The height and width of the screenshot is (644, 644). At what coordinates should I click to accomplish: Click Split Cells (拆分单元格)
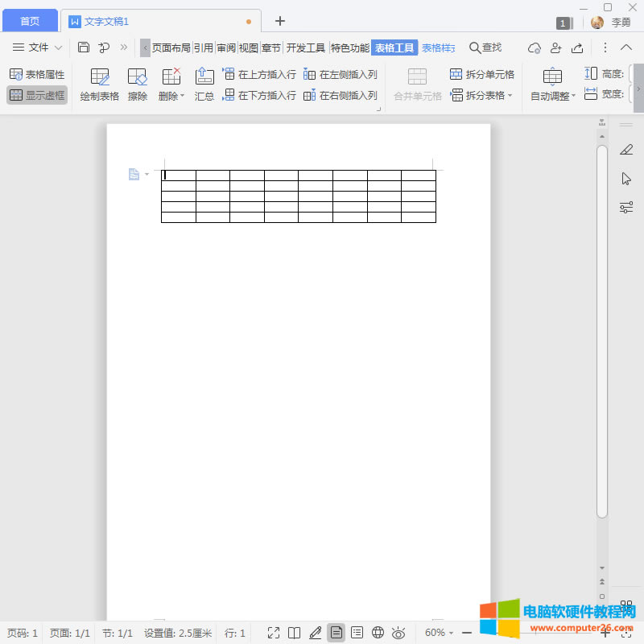(482, 74)
